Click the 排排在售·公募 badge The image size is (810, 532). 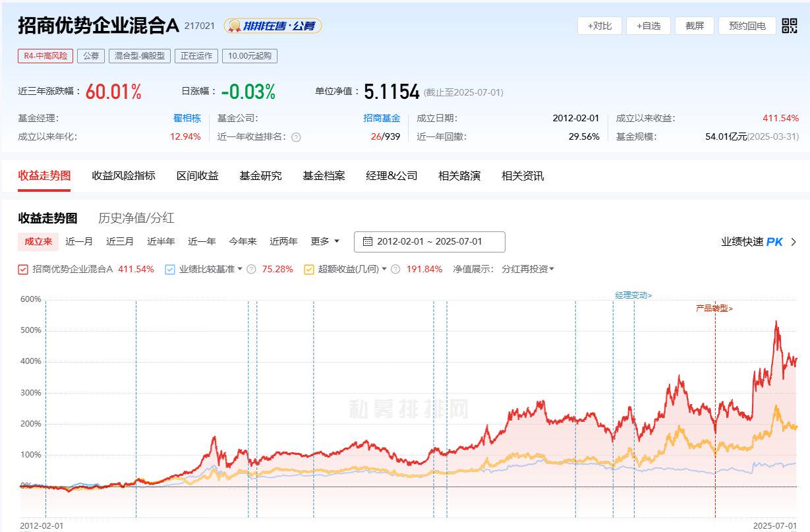point(273,26)
